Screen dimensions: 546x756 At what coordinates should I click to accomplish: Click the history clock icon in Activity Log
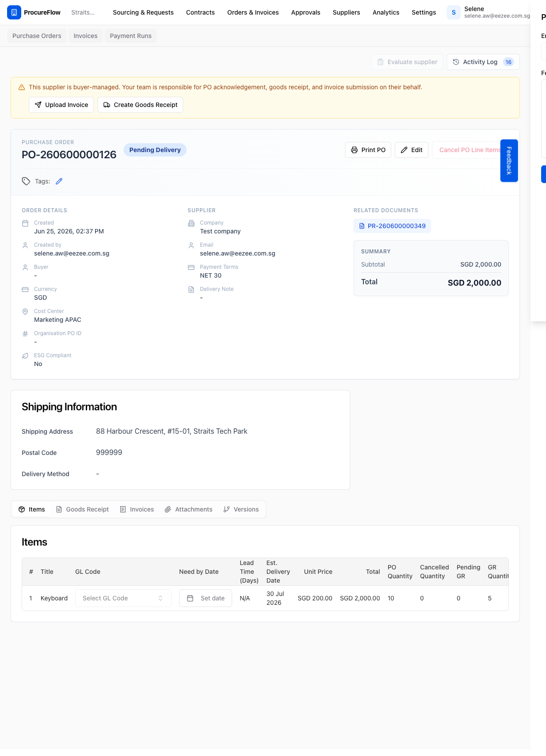456,62
